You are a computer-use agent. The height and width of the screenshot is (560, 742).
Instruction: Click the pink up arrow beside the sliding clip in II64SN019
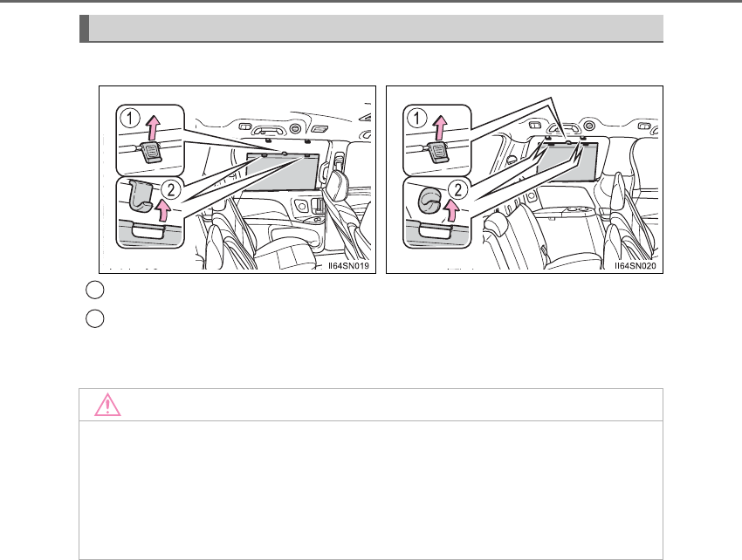coord(153,127)
